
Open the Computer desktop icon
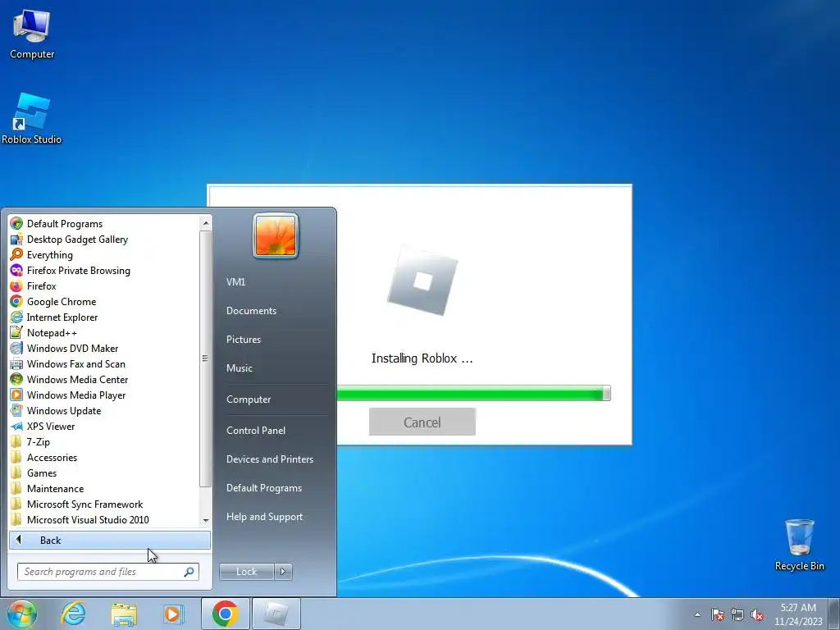[x=32, y=34]
